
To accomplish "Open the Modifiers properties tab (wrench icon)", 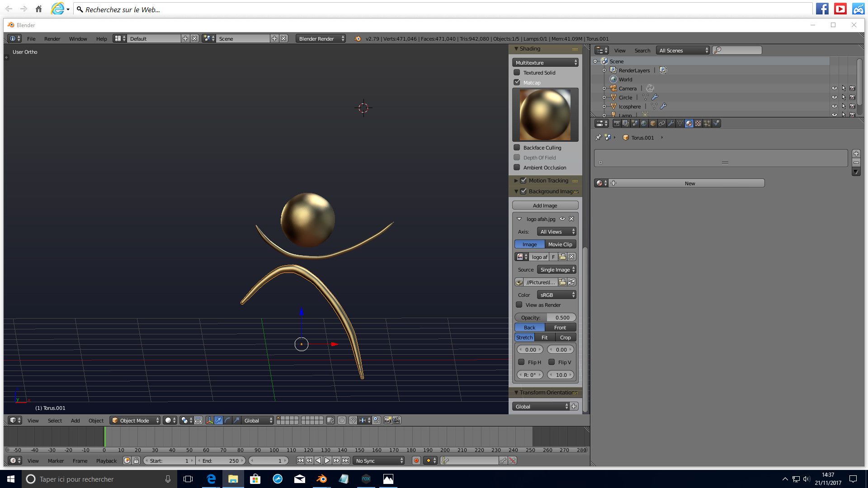I will point(671,123).
